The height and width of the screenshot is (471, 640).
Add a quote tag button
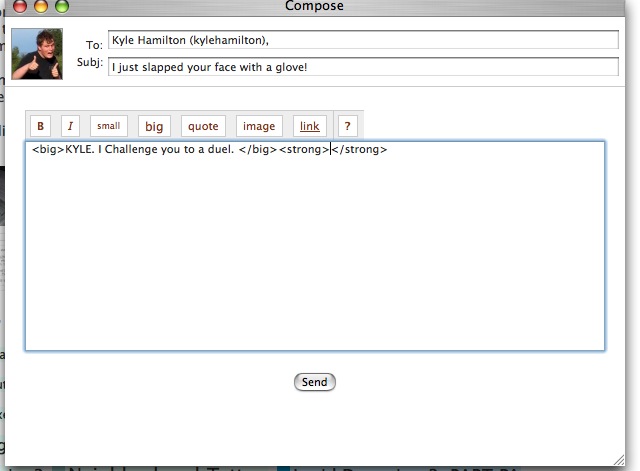point(203,126)
